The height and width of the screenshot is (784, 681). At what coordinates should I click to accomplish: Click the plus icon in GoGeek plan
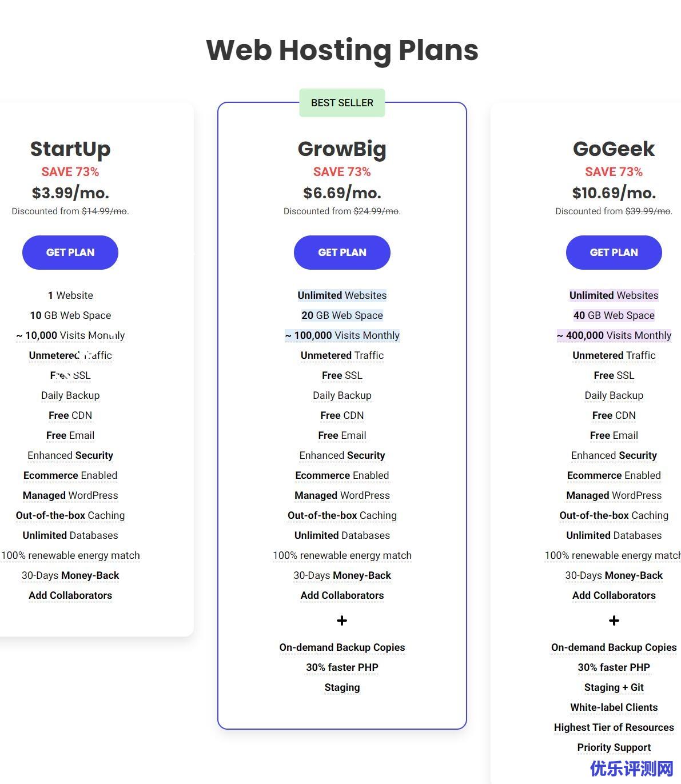[614, 621]
